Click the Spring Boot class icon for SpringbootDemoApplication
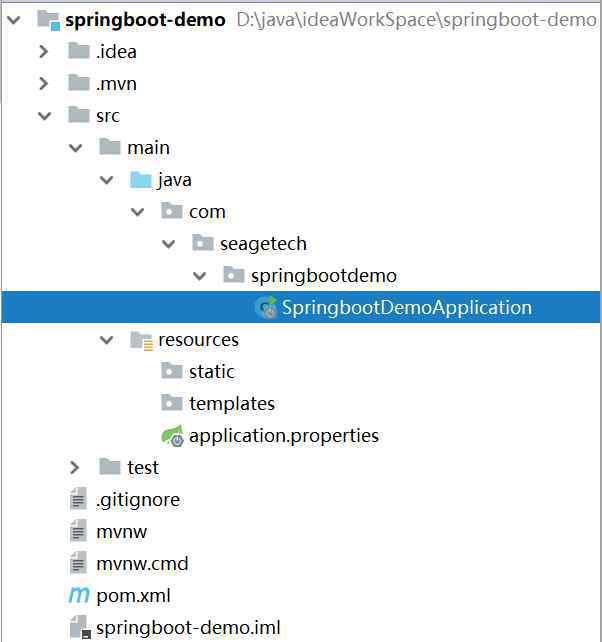This screenshot has height=642, width=602. [266, 307]
